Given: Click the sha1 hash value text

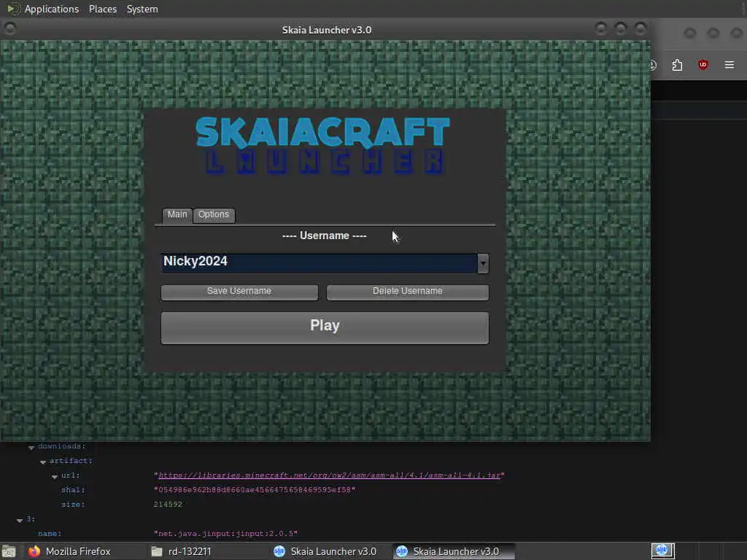Looking at the screenshot, I should (x=255, y=490).
